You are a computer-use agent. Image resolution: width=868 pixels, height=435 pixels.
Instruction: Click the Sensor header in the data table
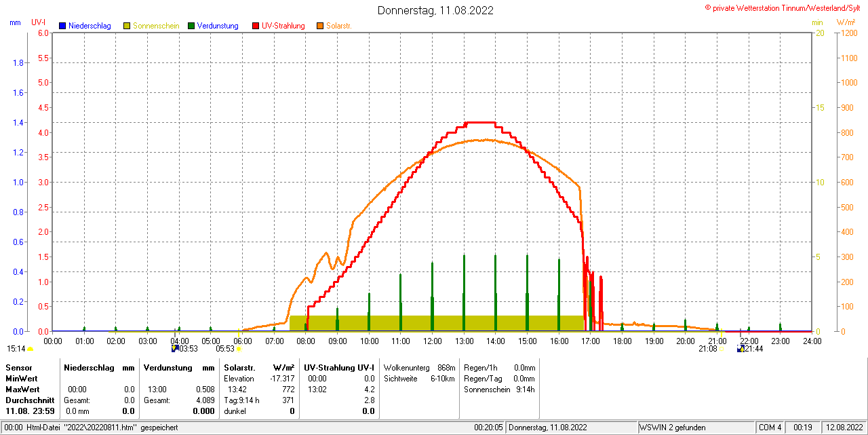[18, 367]
